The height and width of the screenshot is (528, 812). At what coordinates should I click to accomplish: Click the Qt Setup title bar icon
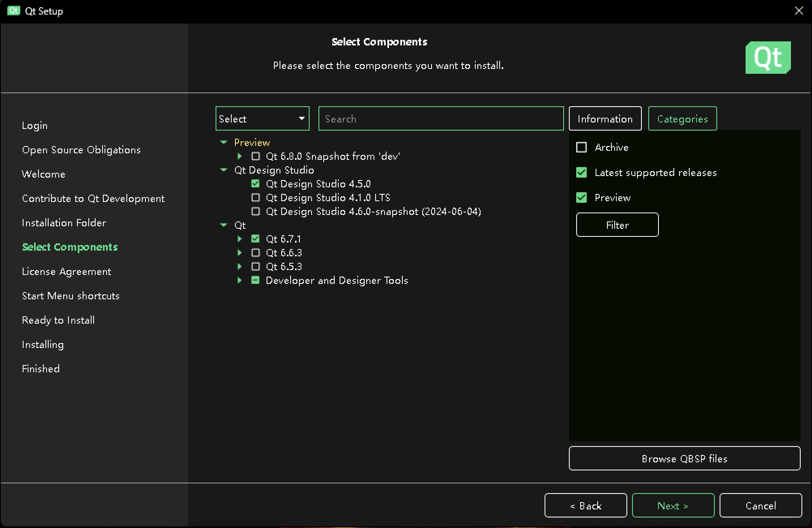pyautogui.click(x=13, y=11)
